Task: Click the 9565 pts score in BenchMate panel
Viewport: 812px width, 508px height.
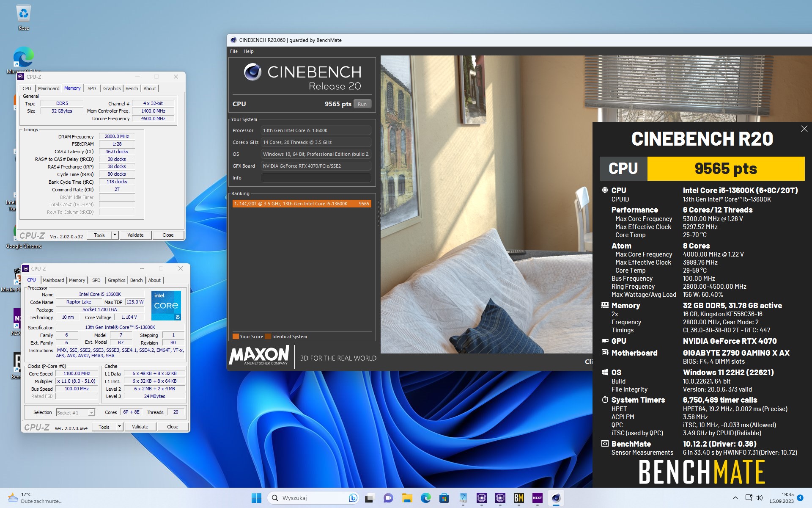Action: point(726,168)
